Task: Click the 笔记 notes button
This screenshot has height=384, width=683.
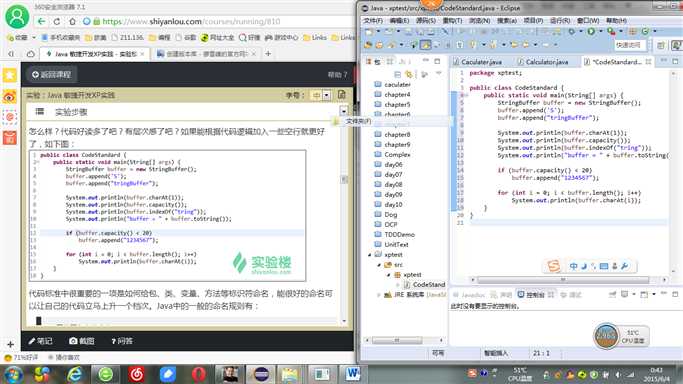Action: (x=40, y=341)
